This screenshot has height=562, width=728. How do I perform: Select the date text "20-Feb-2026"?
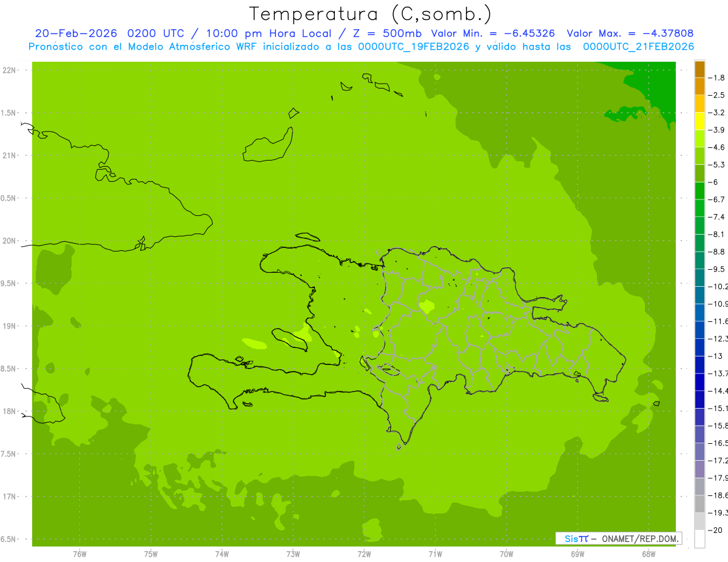76,33
